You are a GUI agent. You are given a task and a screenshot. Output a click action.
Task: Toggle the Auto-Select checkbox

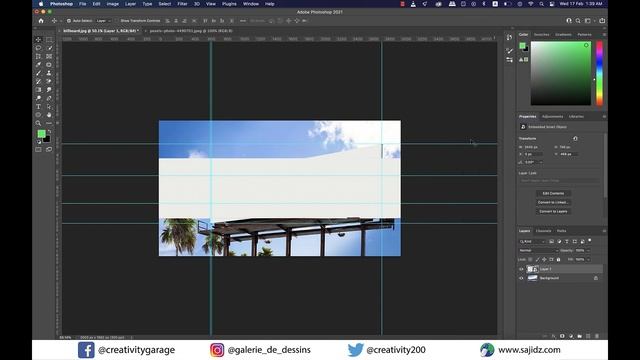click(69, 20)
